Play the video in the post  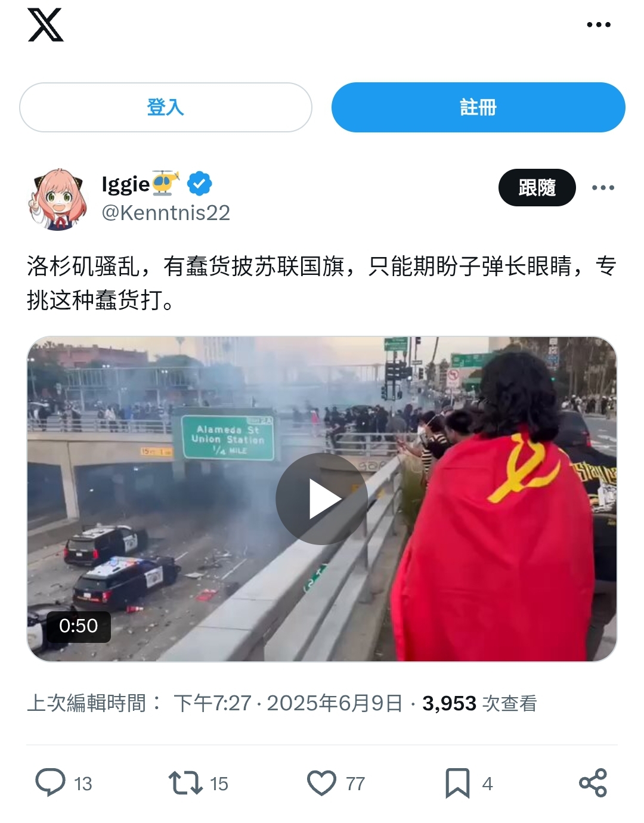[322, 499]
